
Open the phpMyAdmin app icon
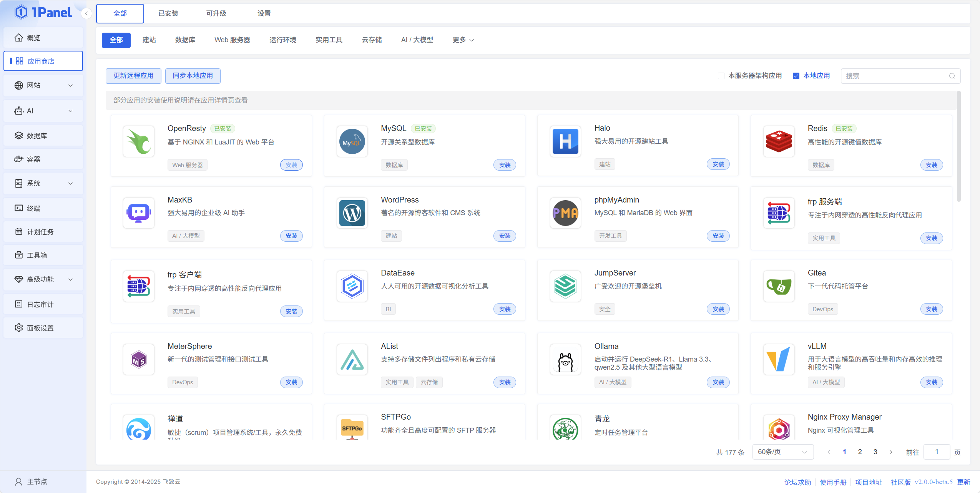click(565, 213)
